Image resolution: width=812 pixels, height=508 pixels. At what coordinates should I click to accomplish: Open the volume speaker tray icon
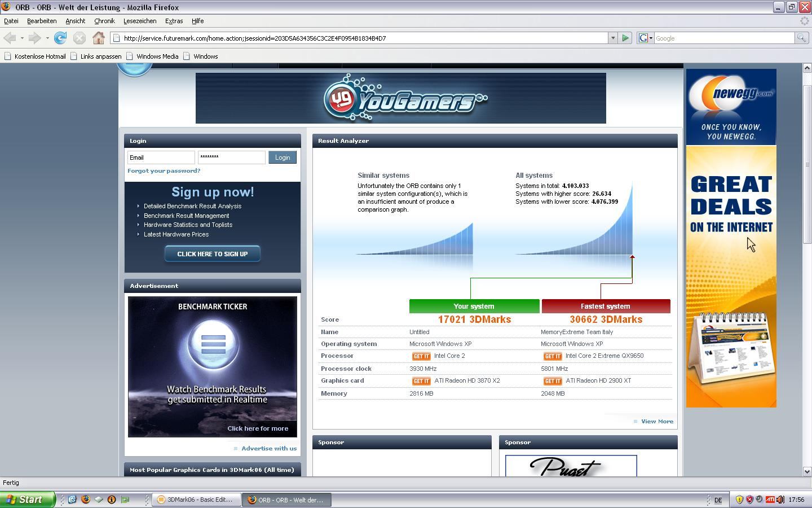tap(780, 500)
